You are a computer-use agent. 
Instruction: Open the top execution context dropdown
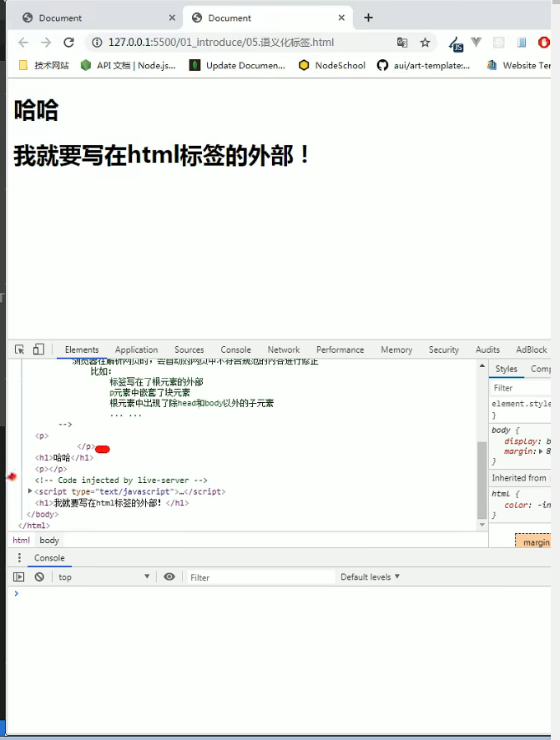(103, 576)
